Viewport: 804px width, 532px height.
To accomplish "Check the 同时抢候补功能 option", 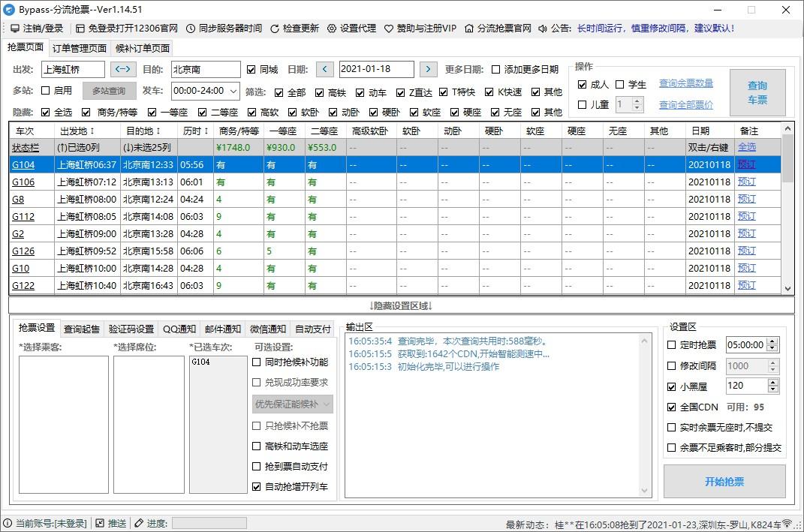I will (x=257, y=362).
